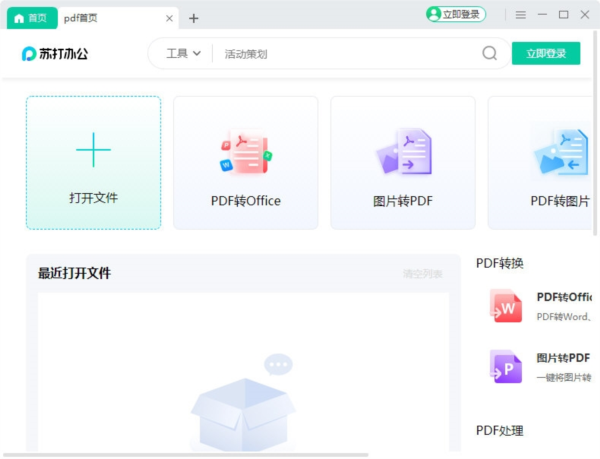Screen dimensions: 600x459
Task: Click the red W PDF转Office sidebar icon
Action: (505, 306)
